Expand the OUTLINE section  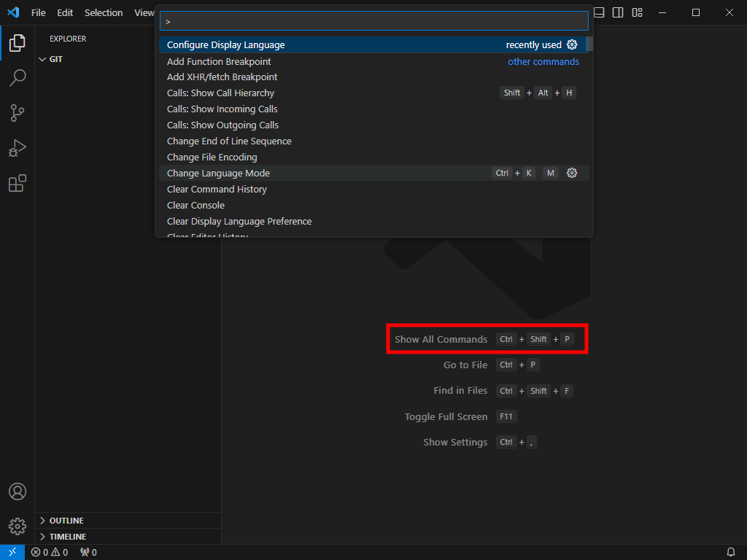128,521
